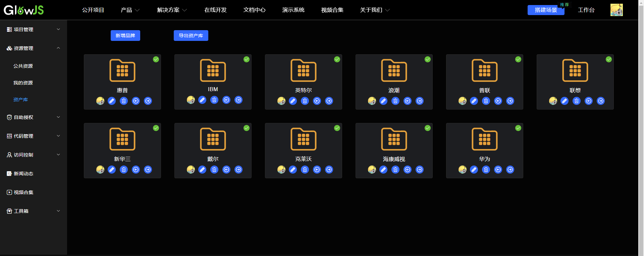This screenshot has height=256, width=644.
Task: Toggle the green check on 英特尔 card
Action: tap(337, 59)
